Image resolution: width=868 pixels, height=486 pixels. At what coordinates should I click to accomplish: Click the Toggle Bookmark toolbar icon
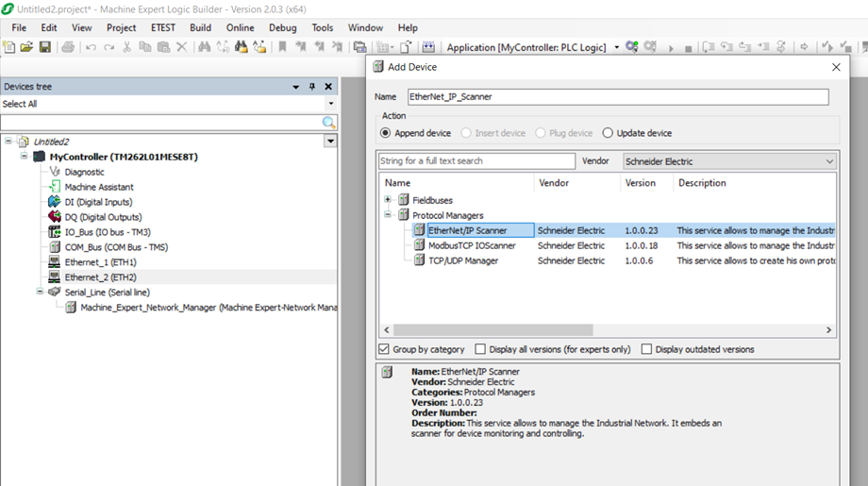coord(282,47)
